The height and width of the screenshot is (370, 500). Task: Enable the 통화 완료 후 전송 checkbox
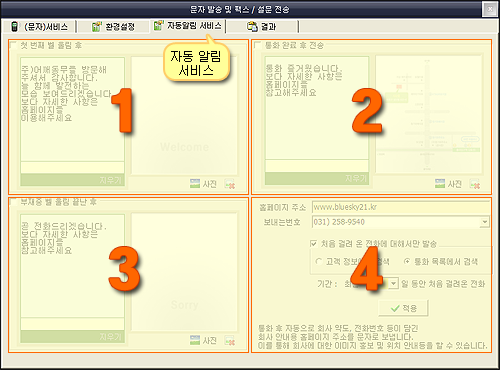click(257, 45)
